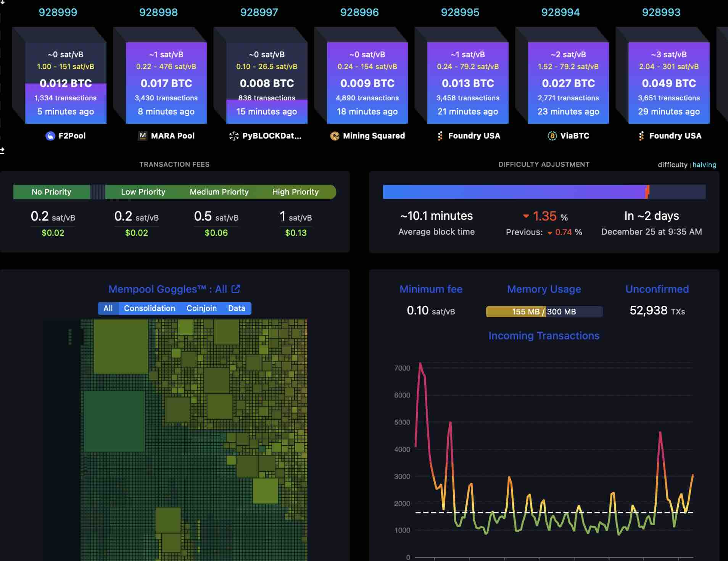The height and width of the screenshot is (561, 728).
Task: Click the ViaBTC logo icon
Action: click(552, 136)
